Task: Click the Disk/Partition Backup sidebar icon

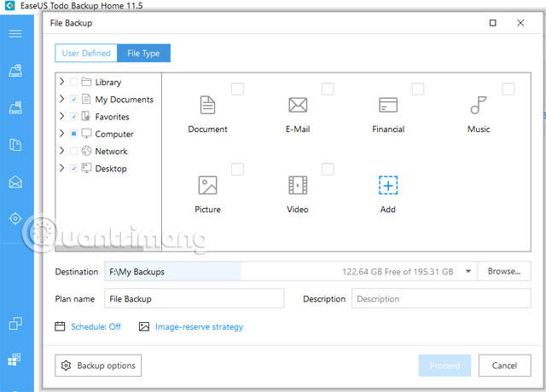Action: coord(15,71)
